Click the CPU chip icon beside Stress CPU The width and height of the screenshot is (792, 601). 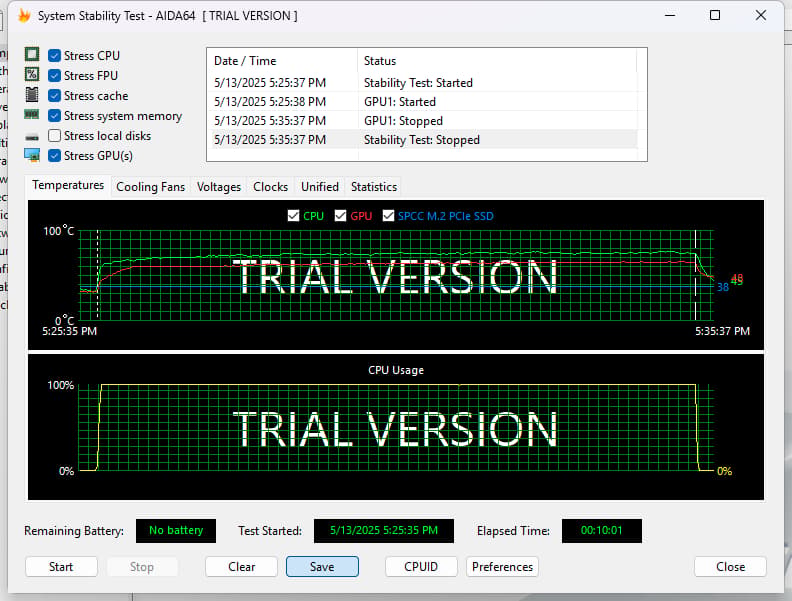(32, 55)
